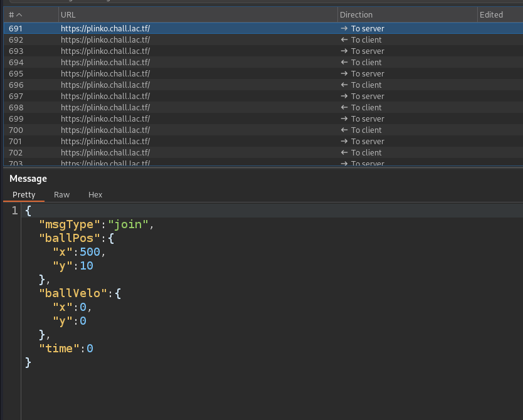The width and height of the screenshot is (523, 420).
Task: Open the Hex view tab
Action: pos(95,194)
